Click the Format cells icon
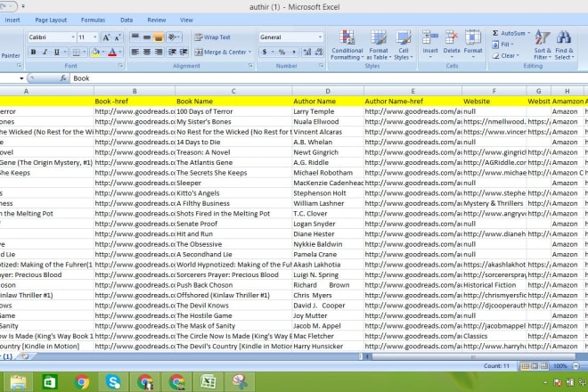This screenshot has width=588, height=392. pos(473,38)
